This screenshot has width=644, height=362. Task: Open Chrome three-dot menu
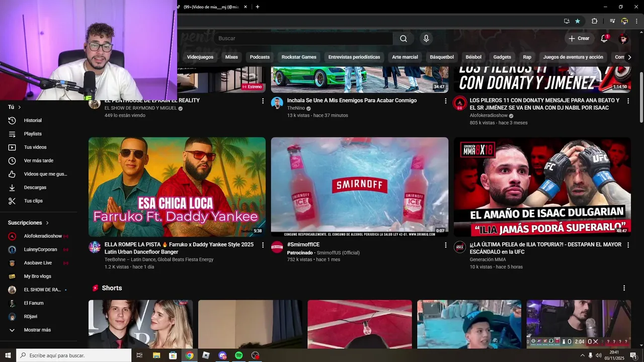click(635, 21)
